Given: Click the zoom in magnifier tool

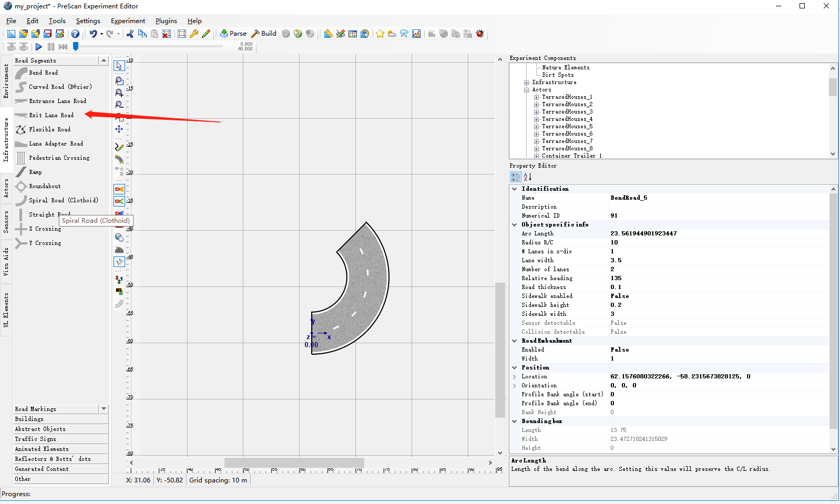Looking at the screenshot, I should coord(119,93).
